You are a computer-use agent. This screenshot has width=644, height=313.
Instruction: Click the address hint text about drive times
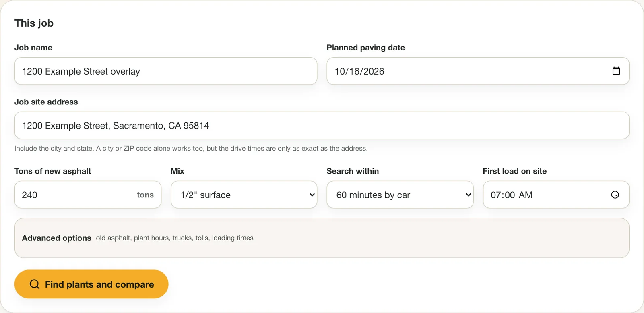[191, 148]
